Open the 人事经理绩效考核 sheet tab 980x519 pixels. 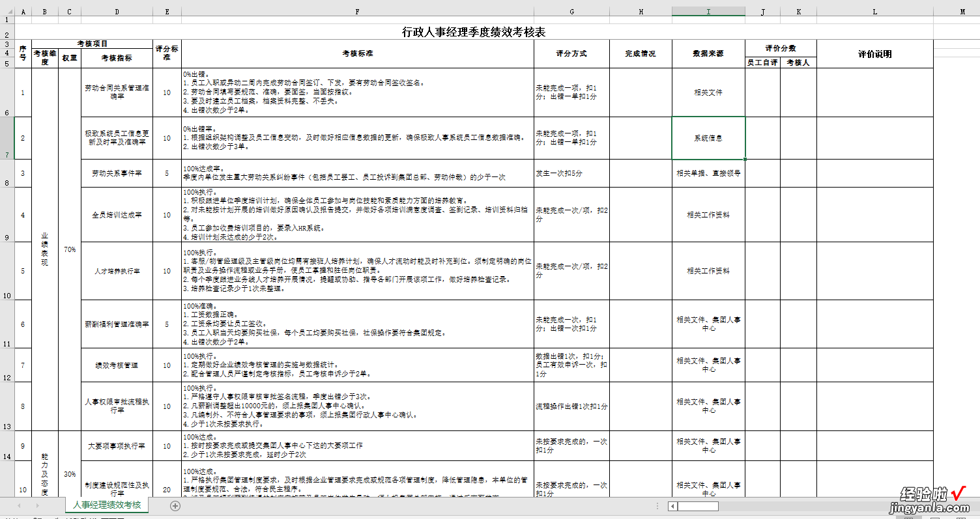tap(107, 505)
